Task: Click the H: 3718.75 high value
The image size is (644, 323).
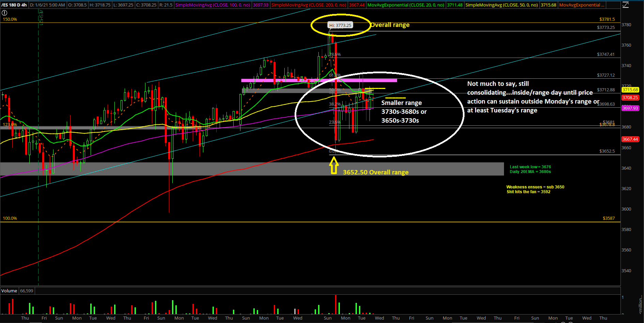Action: tap(100, 5)
